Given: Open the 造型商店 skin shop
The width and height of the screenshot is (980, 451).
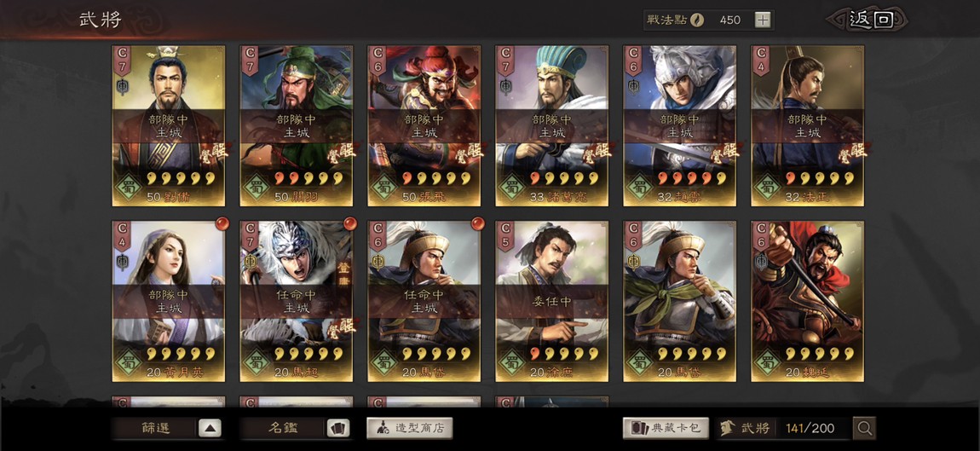Looking at the screenshot, I should click(x=409, y=429).
